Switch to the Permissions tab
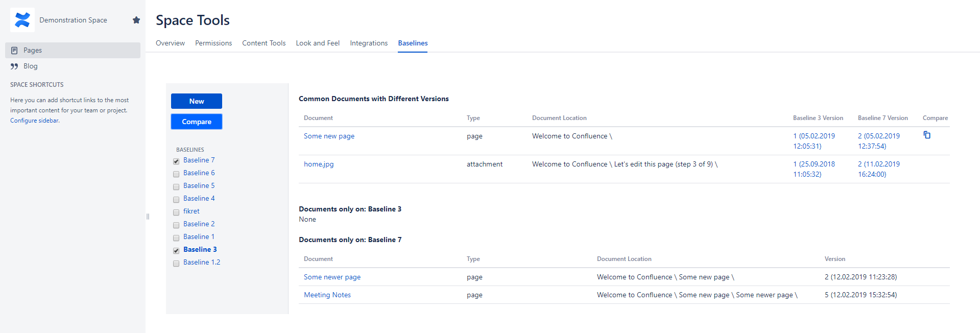The width and height of the screenshot is (980, 333). [x=213, y=43]
